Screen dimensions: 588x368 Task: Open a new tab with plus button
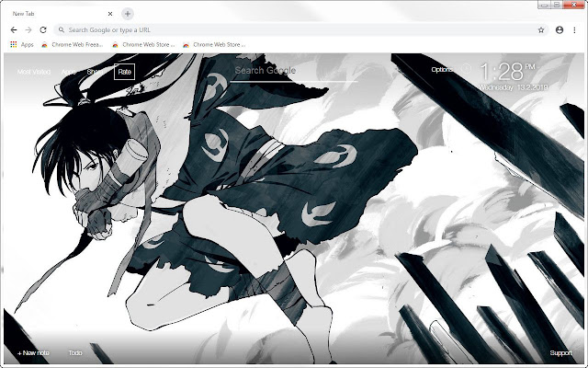tap(128, 14)
